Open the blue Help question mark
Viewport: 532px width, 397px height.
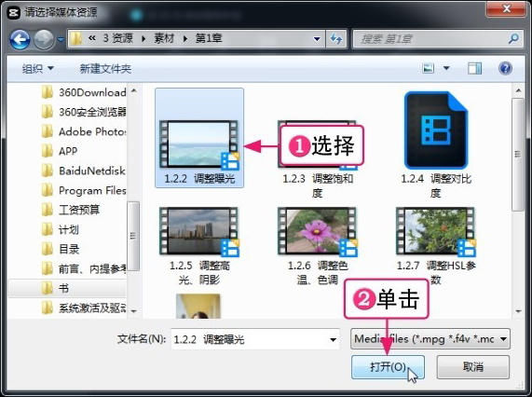click(x=505, y=69)
